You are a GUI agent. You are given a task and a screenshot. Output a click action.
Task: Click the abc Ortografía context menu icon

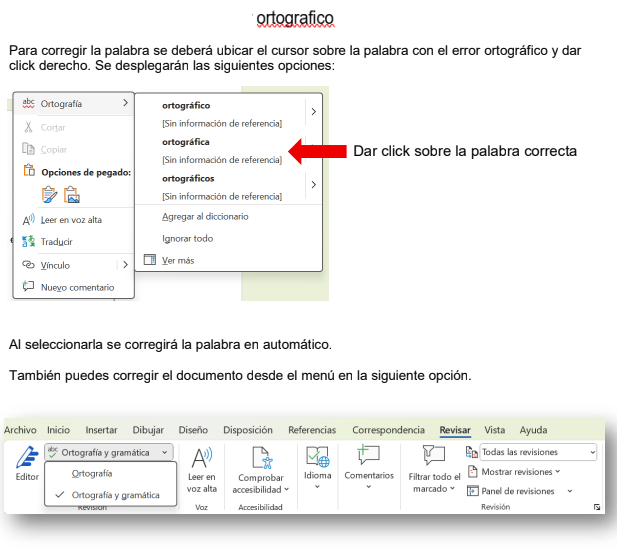[x=28, y=103]
